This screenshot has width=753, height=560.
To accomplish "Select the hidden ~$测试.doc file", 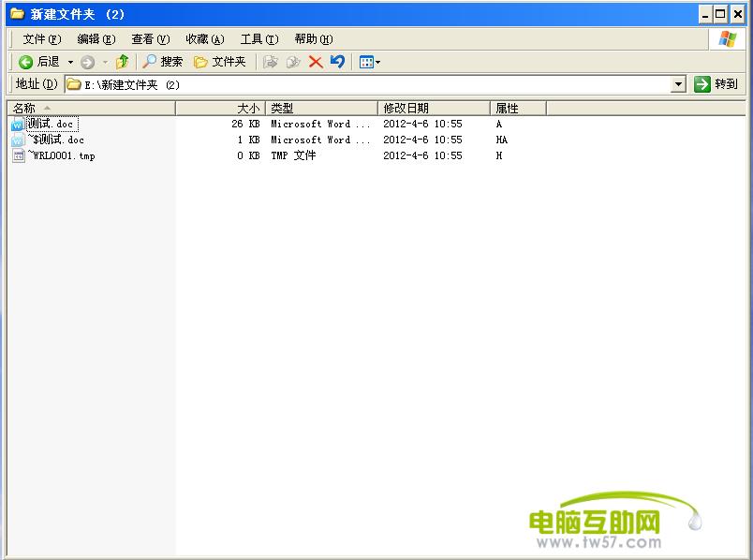I will click(55, 140).
